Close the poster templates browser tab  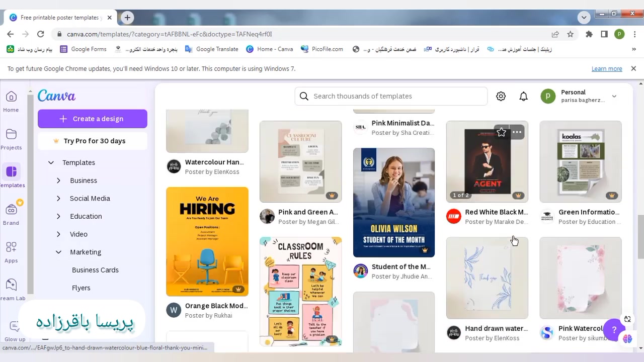109,18
